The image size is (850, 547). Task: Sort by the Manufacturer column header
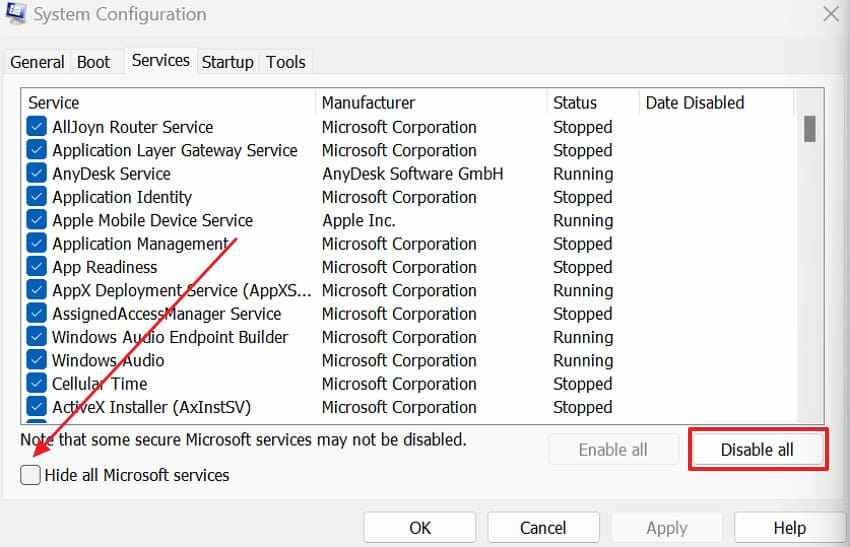[431, 102]
